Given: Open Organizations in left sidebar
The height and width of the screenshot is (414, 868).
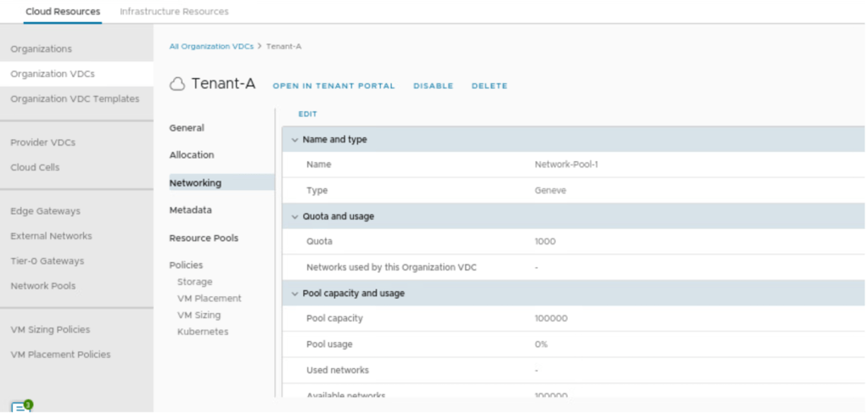Looking at the screenshot, I should [41, 49].
